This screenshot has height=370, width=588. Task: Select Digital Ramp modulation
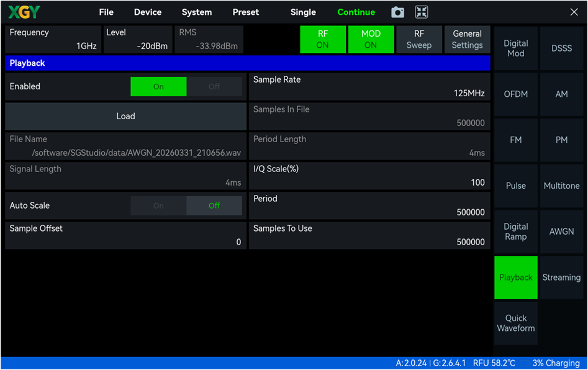tap(515, 232)
